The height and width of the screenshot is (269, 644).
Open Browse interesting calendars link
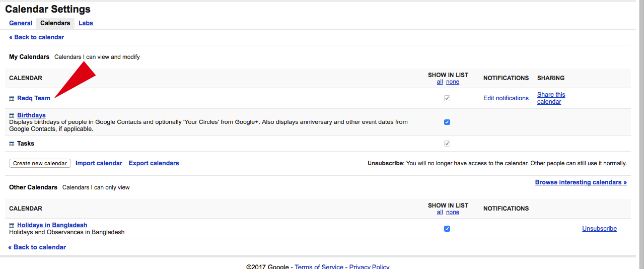point(581,182)
